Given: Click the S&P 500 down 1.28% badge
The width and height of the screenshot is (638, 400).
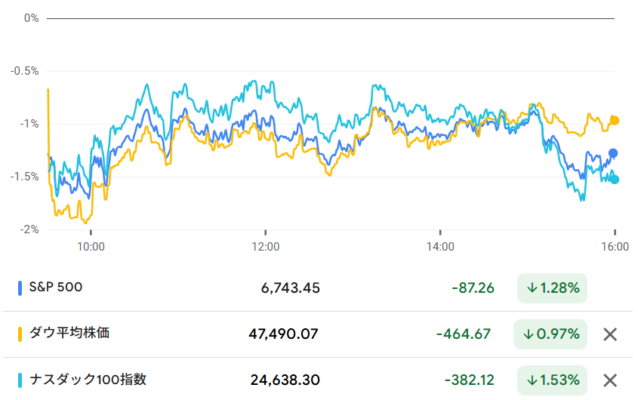Looking at the screenshot, I should coord(551,288).
